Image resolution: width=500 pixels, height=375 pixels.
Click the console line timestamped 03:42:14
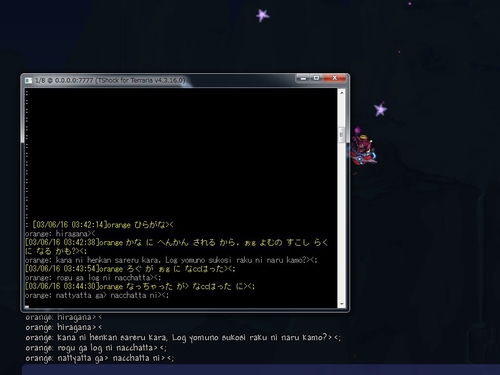tap(103, 225)
